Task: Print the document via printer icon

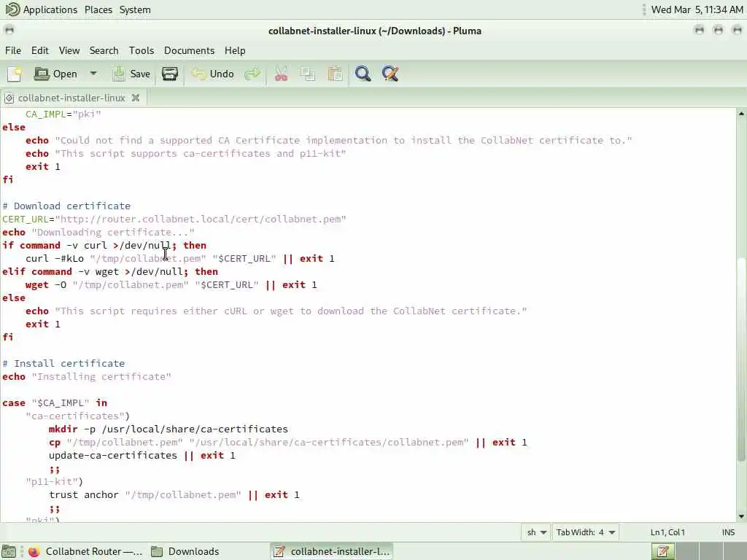Action: pyautogui.click(x=169, y=74)
